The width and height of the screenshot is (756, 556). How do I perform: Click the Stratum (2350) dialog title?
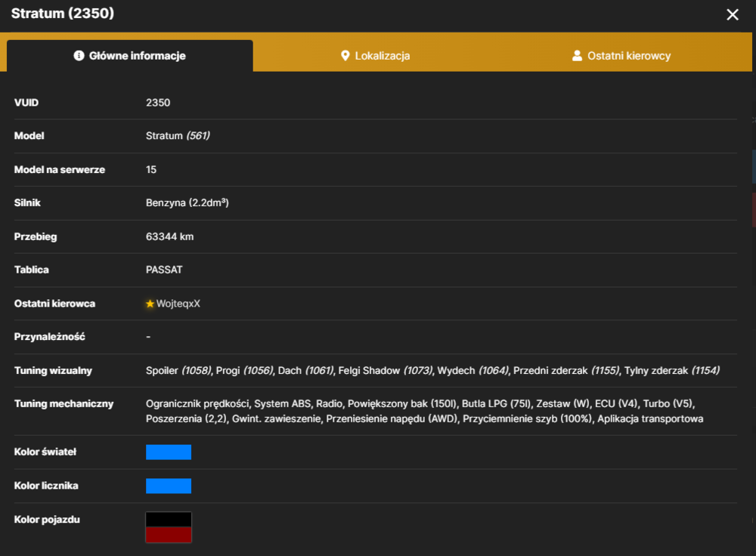point(63,14)
